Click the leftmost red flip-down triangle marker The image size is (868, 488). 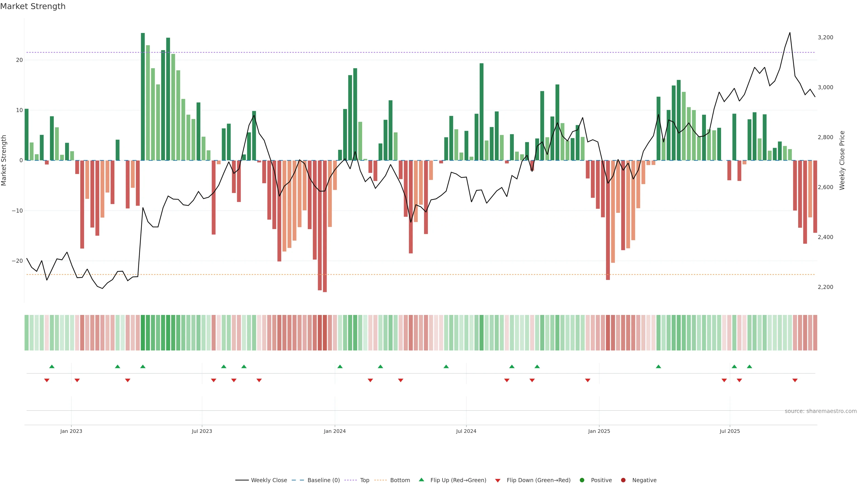(47, 380)
